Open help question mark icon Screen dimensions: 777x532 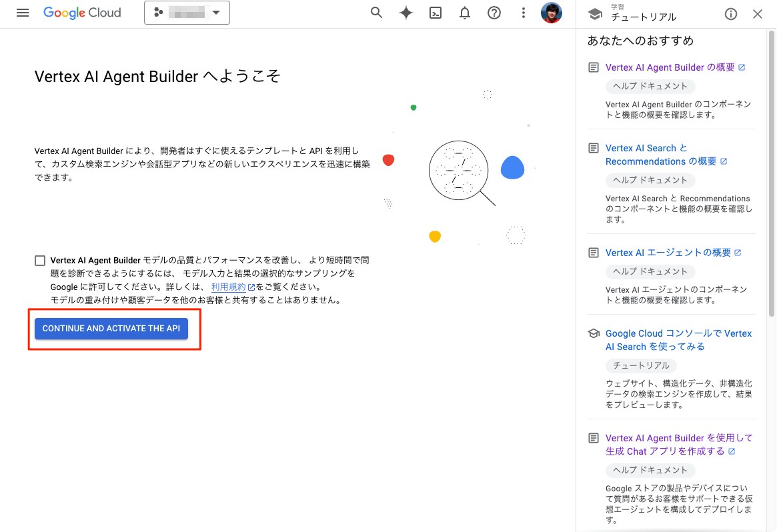pyautogui.click(x=494, y=13)
